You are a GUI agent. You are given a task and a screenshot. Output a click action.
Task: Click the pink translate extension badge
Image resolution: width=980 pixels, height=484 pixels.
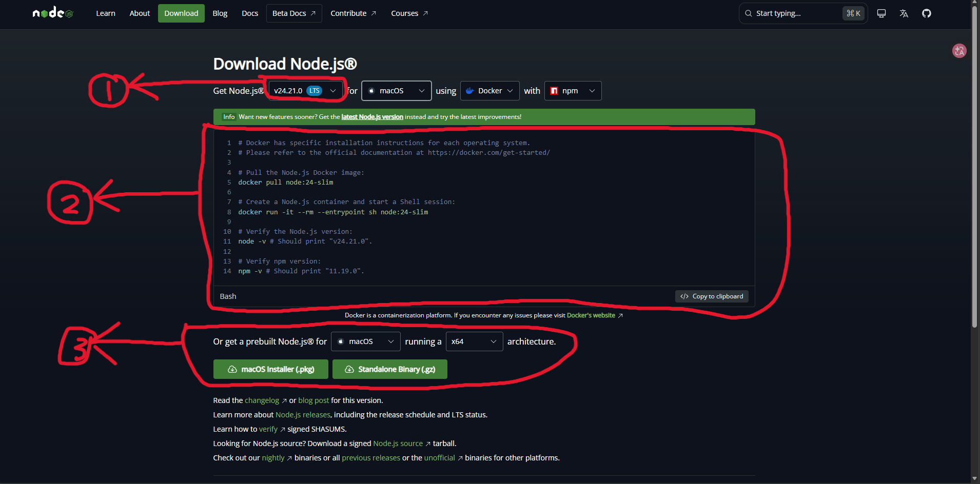pos(959,51)
